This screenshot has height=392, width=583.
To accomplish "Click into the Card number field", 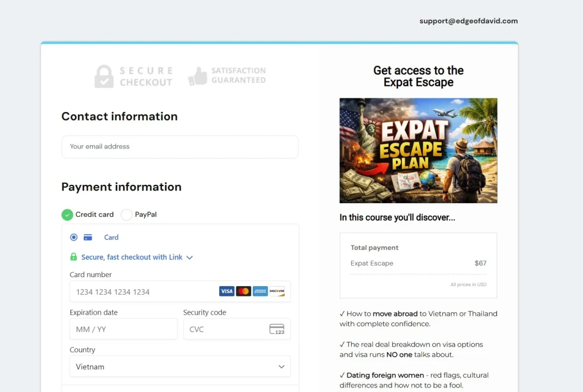I will click(142, 292).
